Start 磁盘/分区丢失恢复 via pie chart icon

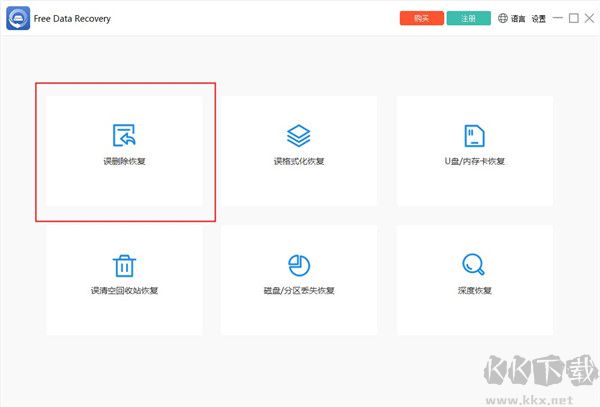coord(299,265)
